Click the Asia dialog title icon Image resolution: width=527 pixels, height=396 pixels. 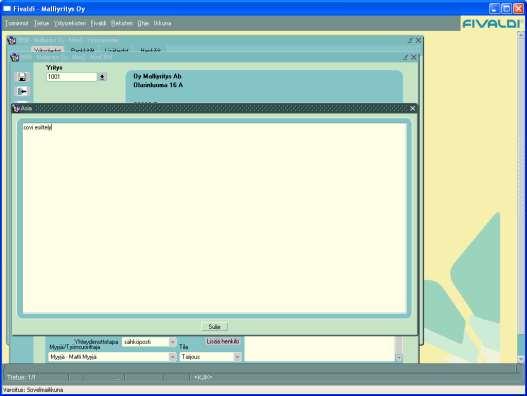tap(16, 108)
